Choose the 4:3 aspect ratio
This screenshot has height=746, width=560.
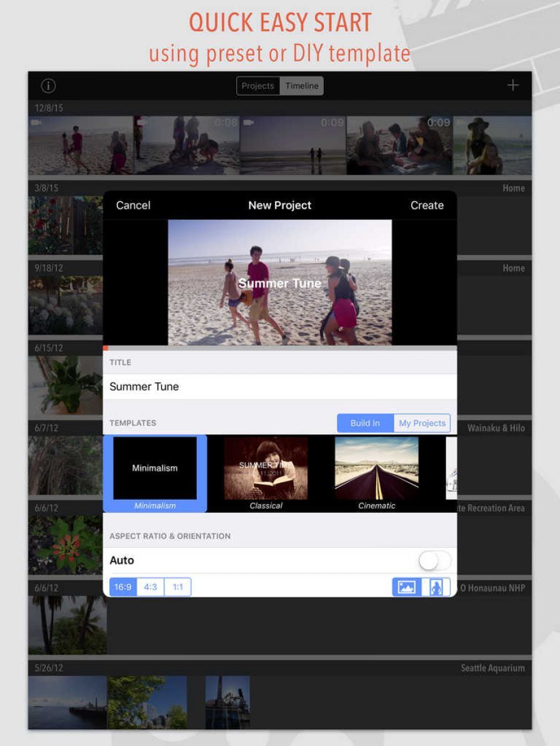tap(151, 587)
